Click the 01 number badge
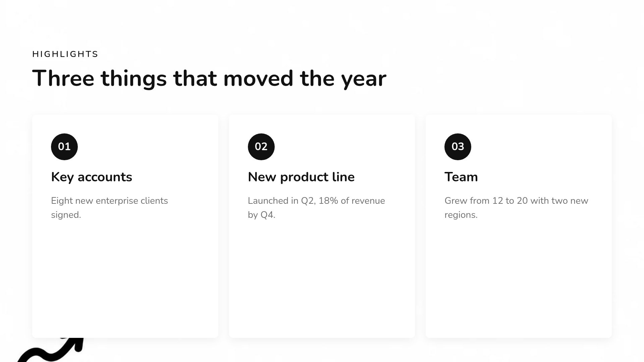This screenshot has width=644, height=362. pos(64,147)
